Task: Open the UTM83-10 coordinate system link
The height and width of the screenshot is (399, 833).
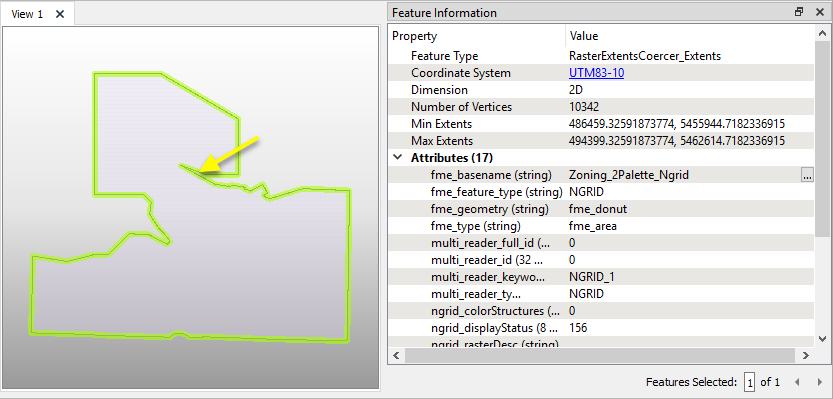Action: pyautogui.click(x=596, y=73)
